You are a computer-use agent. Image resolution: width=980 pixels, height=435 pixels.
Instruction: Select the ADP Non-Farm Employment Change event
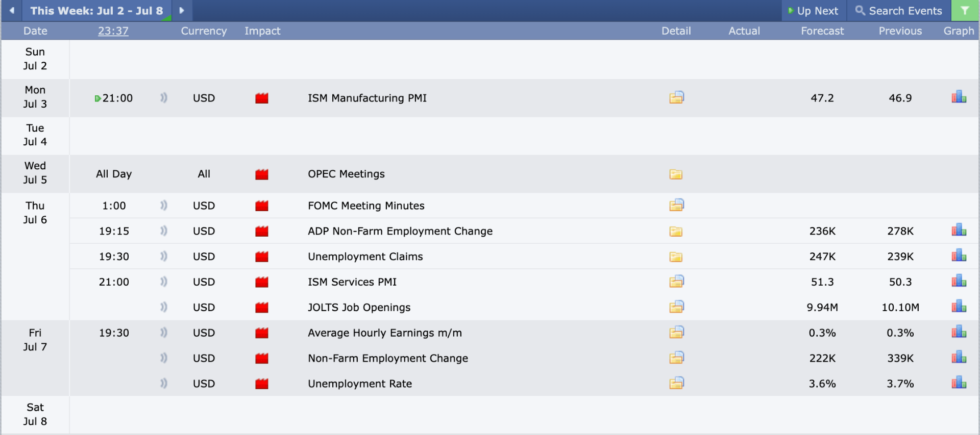click(400, 231)
